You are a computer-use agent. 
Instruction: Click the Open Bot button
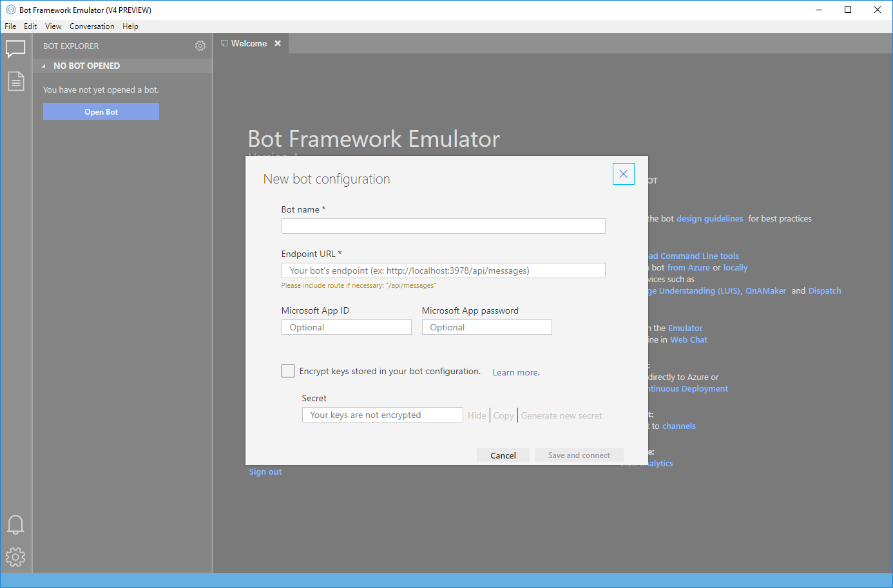coord(101,111)
